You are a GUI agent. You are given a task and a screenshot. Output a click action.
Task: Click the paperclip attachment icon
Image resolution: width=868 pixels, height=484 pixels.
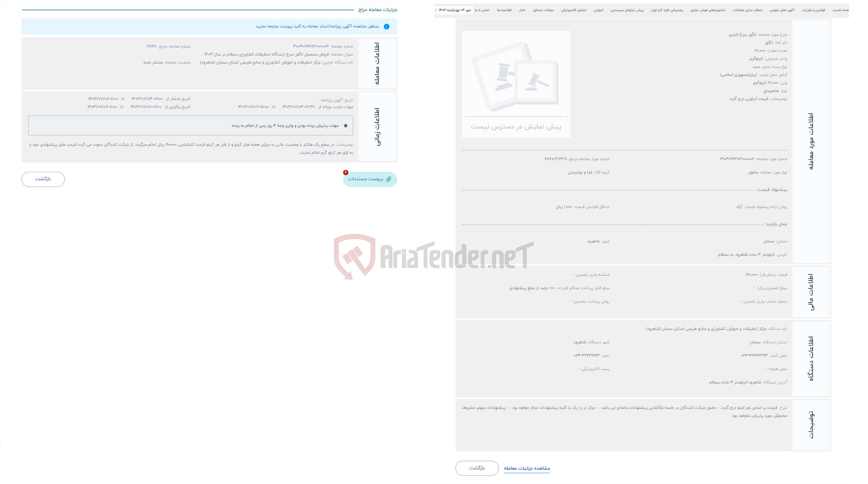388,179
